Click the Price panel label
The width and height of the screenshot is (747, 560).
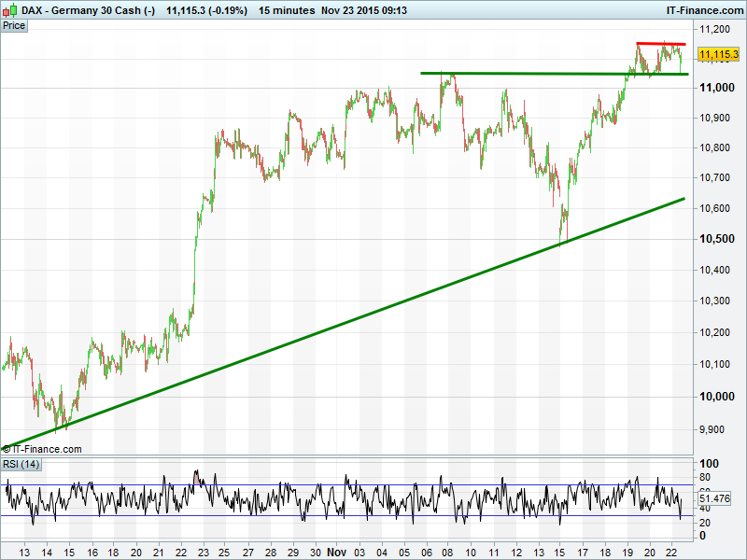point(14,25)
